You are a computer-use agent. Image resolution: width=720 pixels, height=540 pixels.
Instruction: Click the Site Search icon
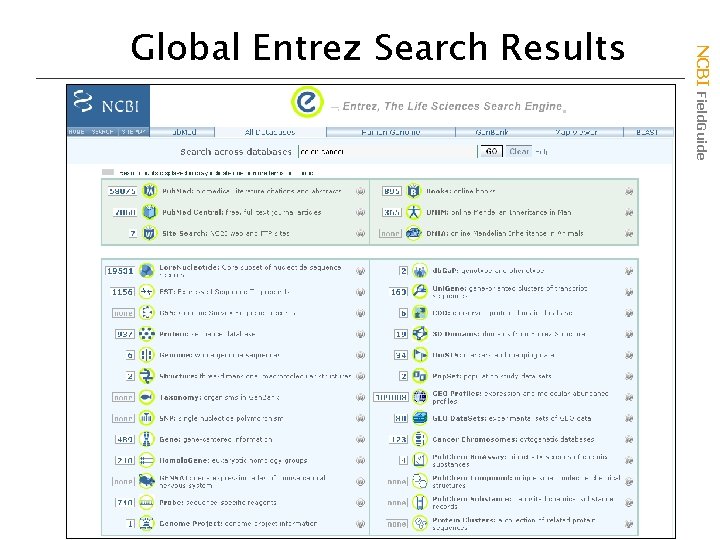(149, 233)
